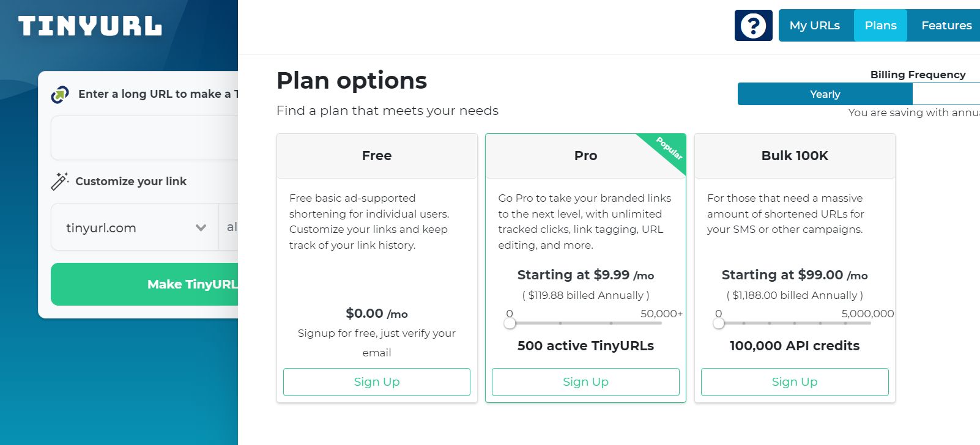Open the tinyurl.com domain dropdown
The height and width of the screenshot is (445, 980).
[135, 227]
